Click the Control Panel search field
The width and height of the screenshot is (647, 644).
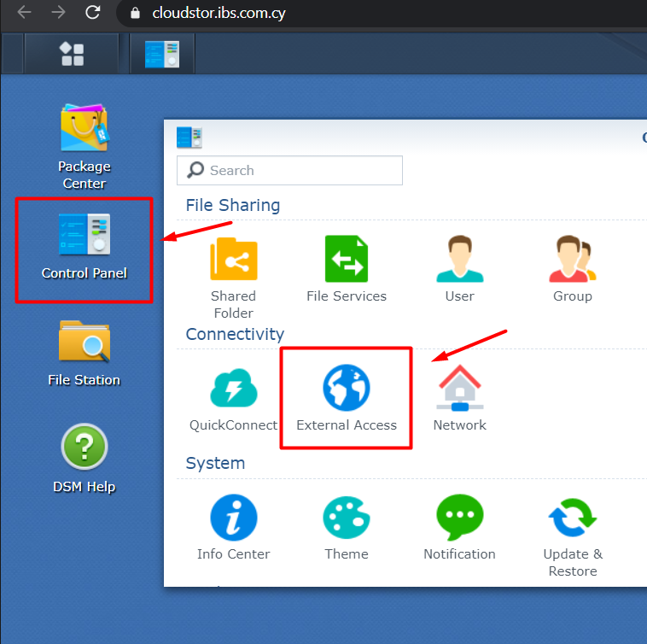[x=289, y=171]
